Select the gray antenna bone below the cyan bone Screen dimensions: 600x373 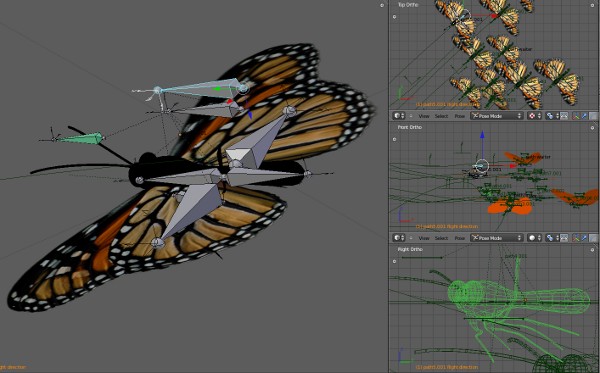205,109
